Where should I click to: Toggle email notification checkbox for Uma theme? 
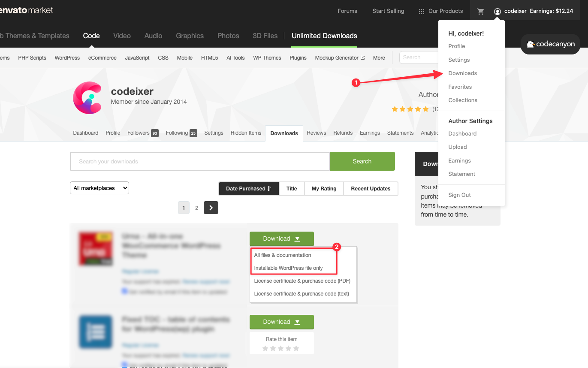coord(125,291)
